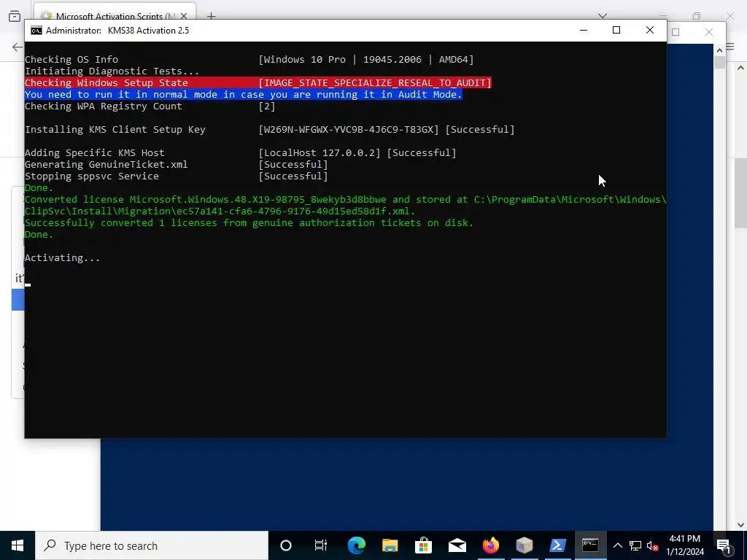Click the 'Audit Mode' warning line
747x560 pixels.
coord(244,94)
